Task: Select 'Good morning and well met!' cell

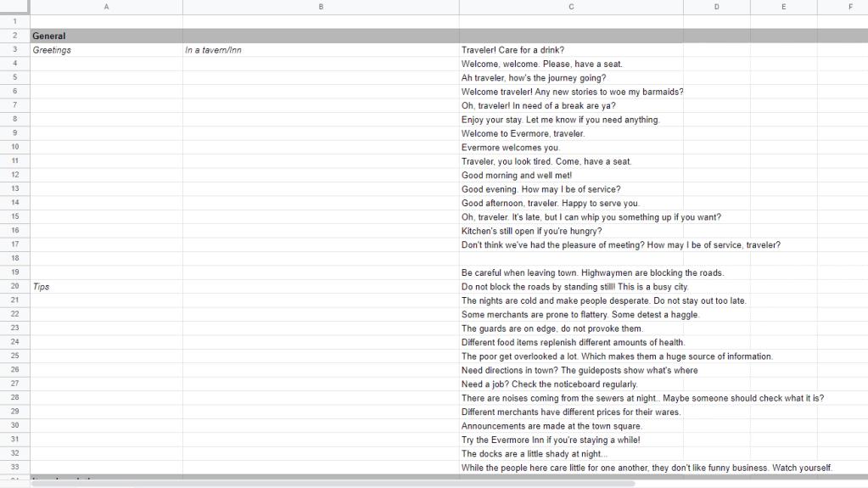Action: pos(571,176)
